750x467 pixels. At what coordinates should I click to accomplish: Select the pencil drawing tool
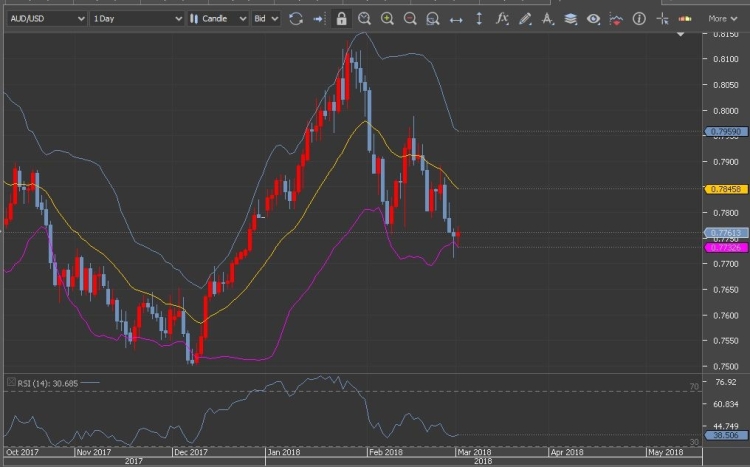click(525, 18)
